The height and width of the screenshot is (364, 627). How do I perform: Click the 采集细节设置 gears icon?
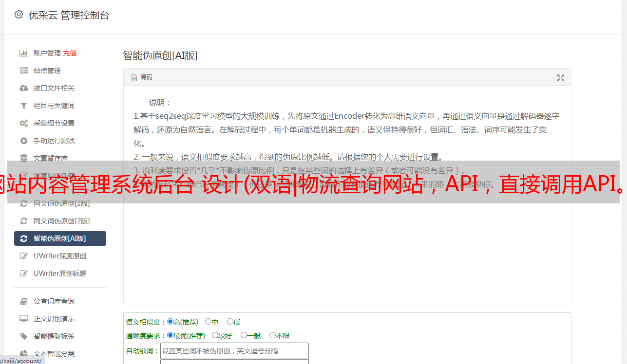23,123
